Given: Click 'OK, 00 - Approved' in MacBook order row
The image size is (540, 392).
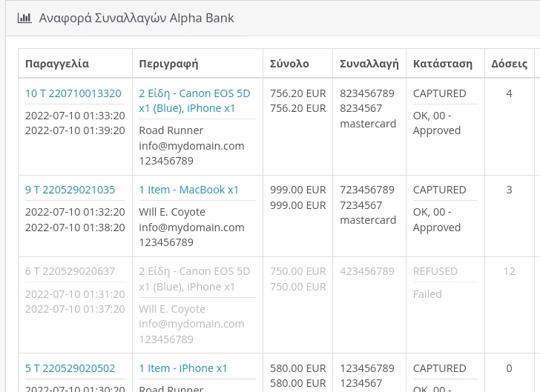Looking at the screenshot, I should pos(437,219).
